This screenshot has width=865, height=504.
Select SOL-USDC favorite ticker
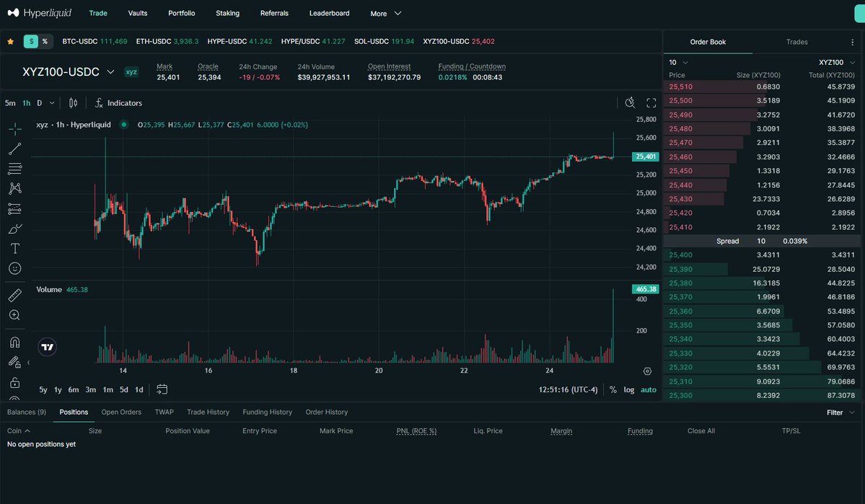coord(384,41)
